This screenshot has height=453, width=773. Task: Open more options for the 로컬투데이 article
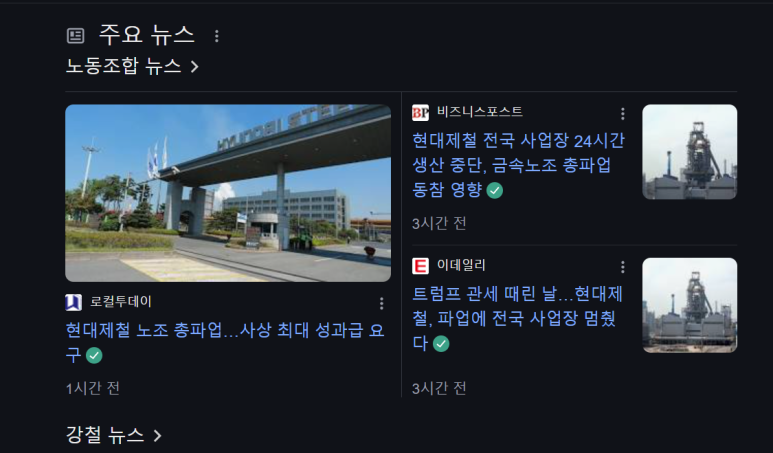click(x=381, y=303)
